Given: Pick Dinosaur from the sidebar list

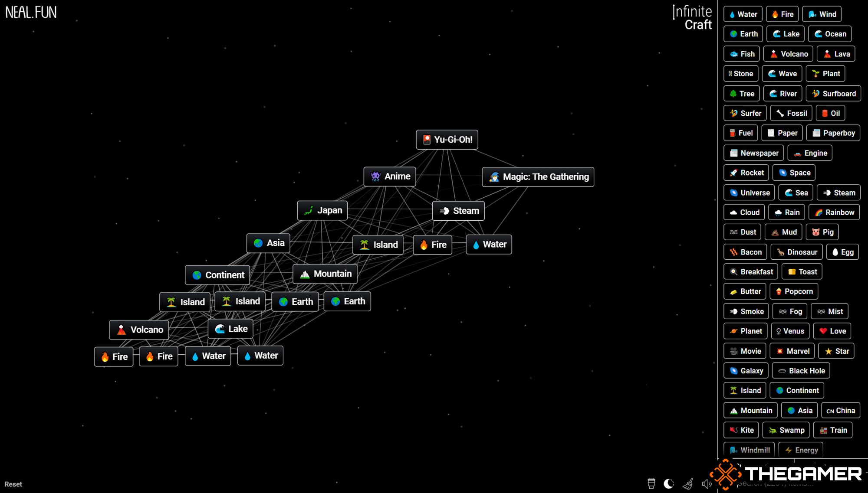Looking at the screenshot, I should pyautogui.click(x=796, y=252).
